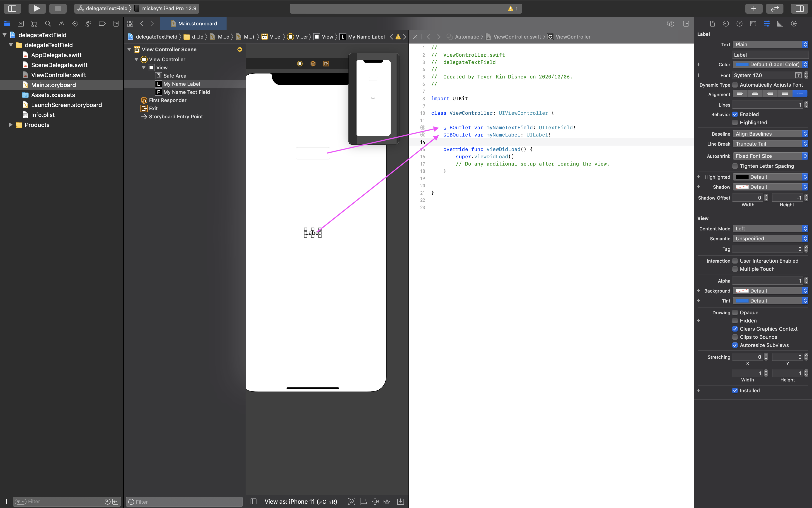Run the project with the Play button
Image resolution: width=812 pixels, height=508 pixels.
[36, 8]
